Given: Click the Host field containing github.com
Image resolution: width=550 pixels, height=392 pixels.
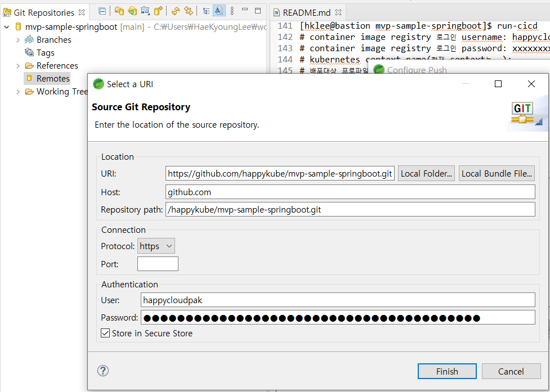Looking at the screenshot, I should pyautogui.click(x=350, y=192).
